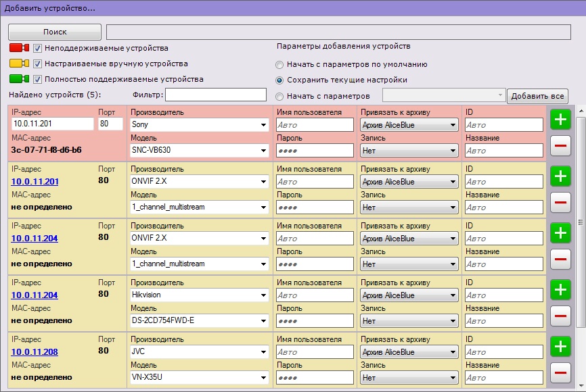Remove the Hikvision device with red minus

pyautogui.click(x=560, y=316)
